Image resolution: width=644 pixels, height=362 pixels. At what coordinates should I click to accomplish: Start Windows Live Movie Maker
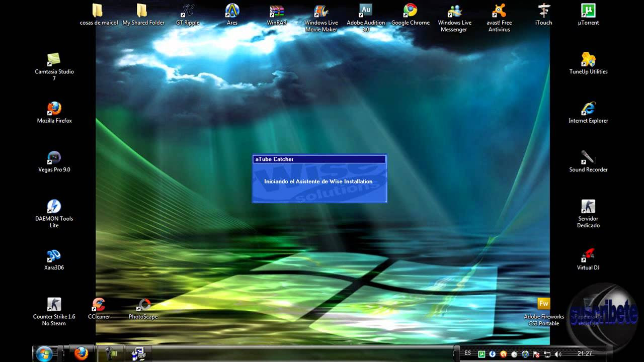coord(321,18)
